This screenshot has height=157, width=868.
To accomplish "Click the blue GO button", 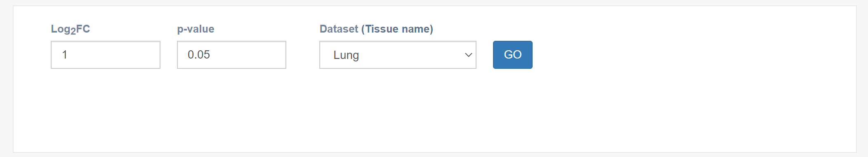I will (513, 55).
